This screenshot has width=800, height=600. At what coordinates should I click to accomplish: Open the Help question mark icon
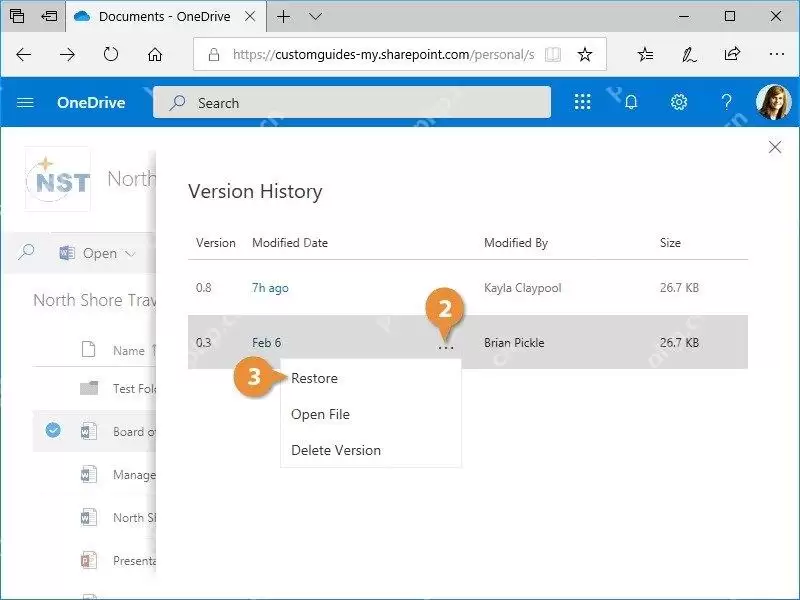(727, 103)
